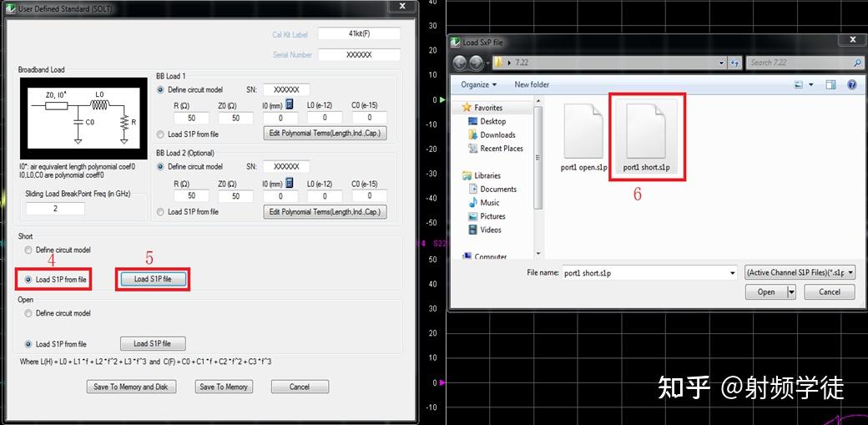
Task: Click the 7.22 folder in the address bar
Action: [522, 63]
